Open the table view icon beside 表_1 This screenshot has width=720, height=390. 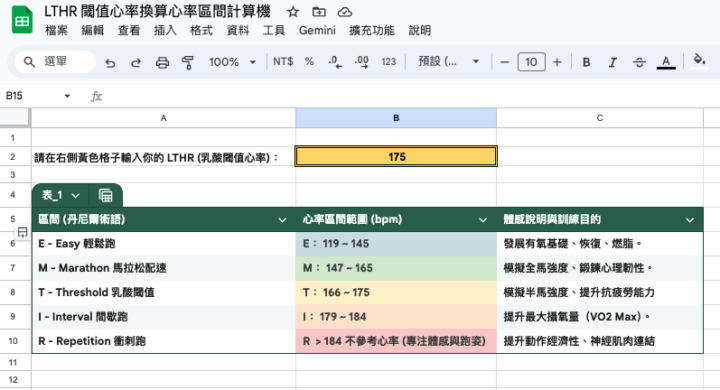pyautogui.click(x=106, y=196)
